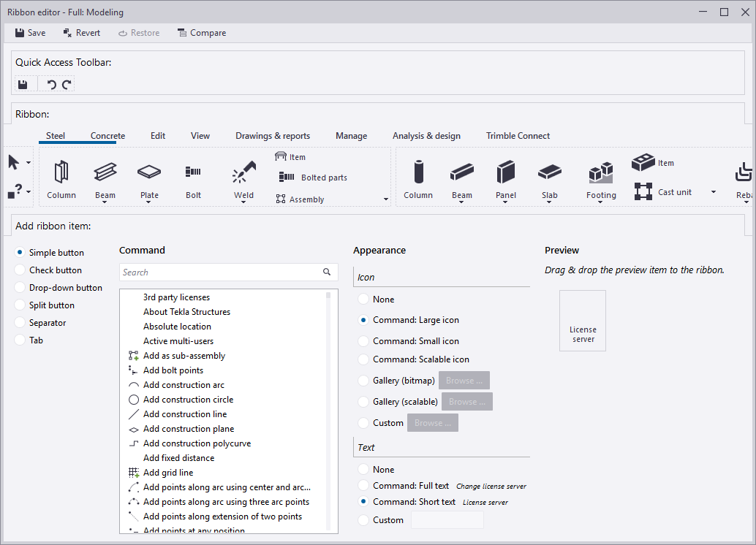Click the command Search field
The width and height of the screenshot is (756, 545).
pos(221,272)
